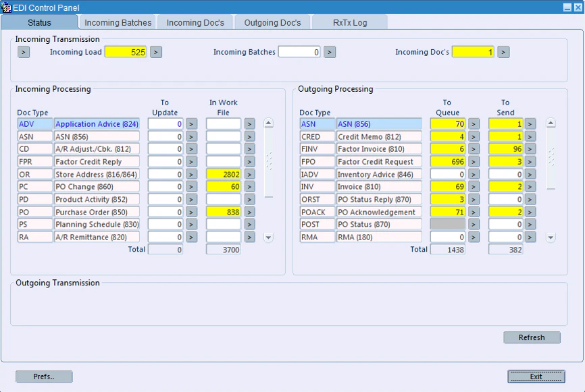Screen dimensions: 585x392
Task: Open the RxTx Log tab
Action: pos(349,22)
